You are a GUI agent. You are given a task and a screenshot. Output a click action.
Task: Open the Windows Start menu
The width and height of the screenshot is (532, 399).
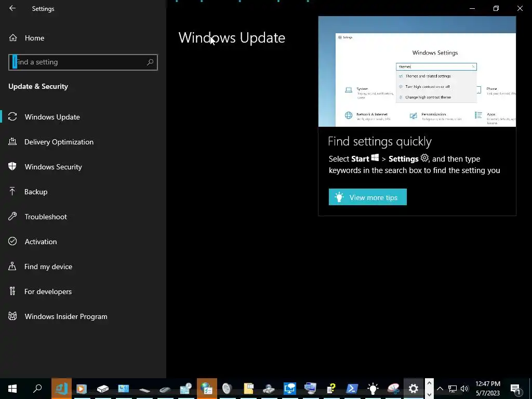click(x=12, y=389)
